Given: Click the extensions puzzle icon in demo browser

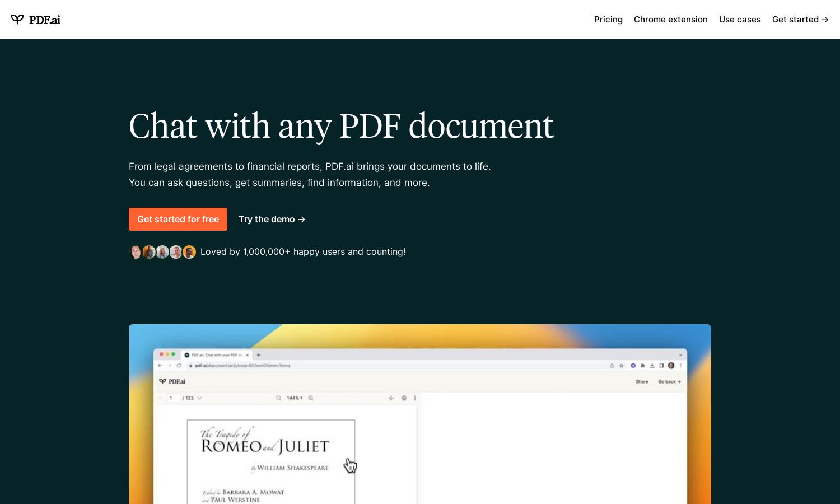Looking at the screenshot, I should tap(643, 366).
